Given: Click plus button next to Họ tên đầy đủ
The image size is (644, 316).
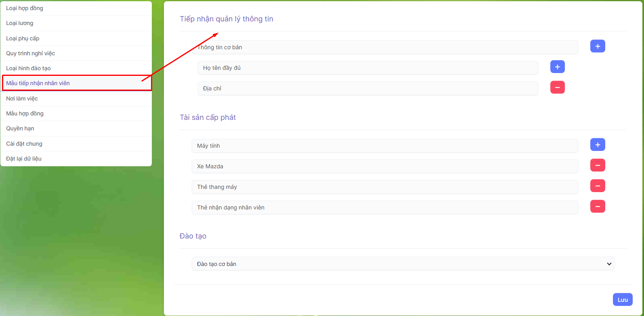Looking at the screenshot, I should [x=557, y=67].
